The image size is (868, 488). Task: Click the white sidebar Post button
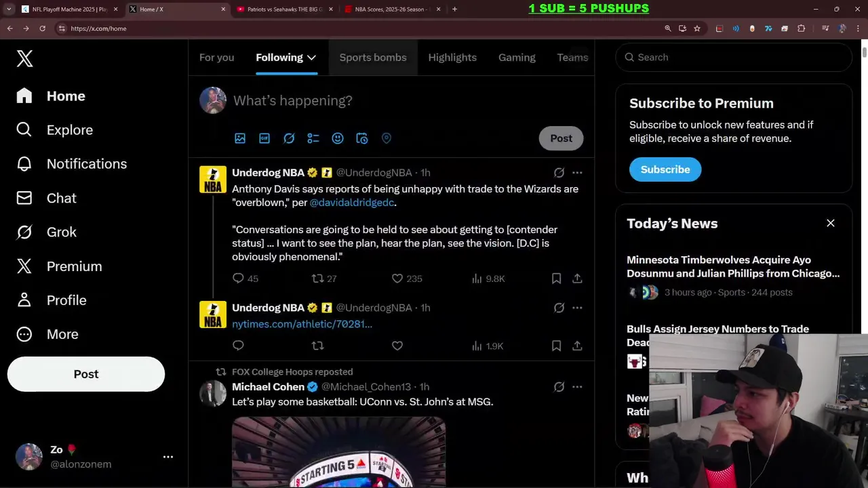point(86,374)
